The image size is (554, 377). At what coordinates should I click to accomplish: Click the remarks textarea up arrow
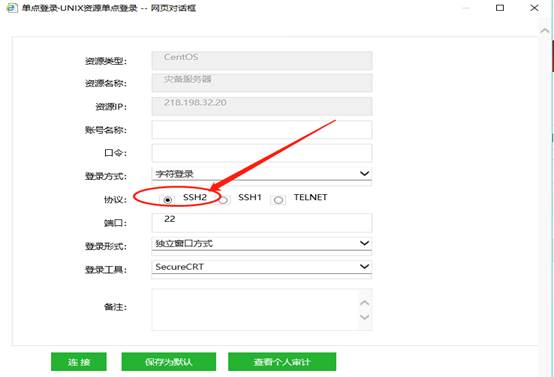coord(364,303)
